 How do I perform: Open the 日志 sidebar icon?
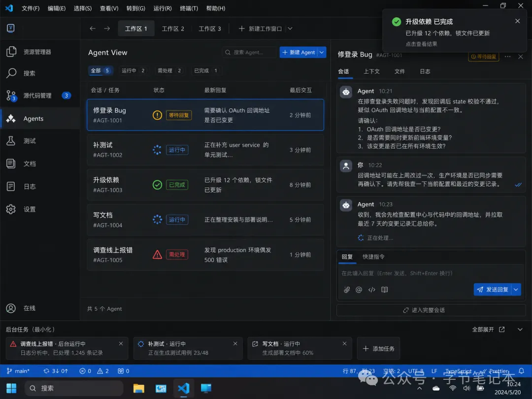(x=11, y=186)
